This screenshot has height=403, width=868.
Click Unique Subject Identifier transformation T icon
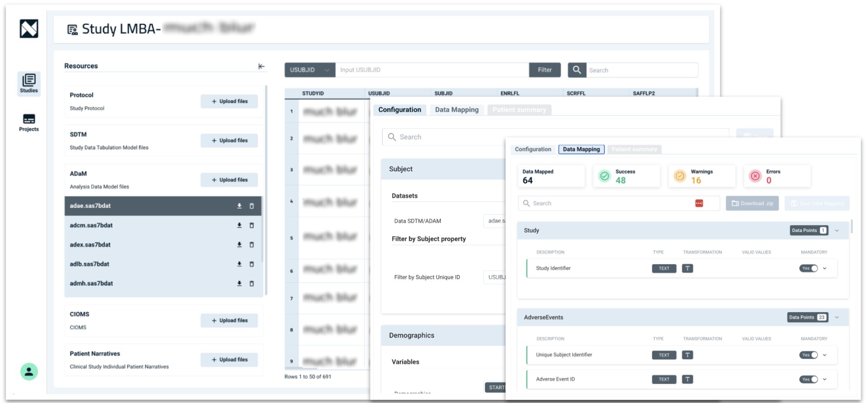[688, 355]
